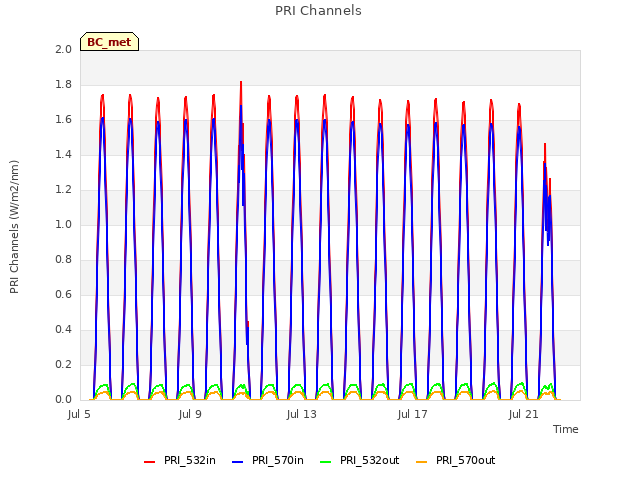Click the Jul 9 x-axis label
The height and width of the screenshot is (480, 640).
tap(190, 414)
